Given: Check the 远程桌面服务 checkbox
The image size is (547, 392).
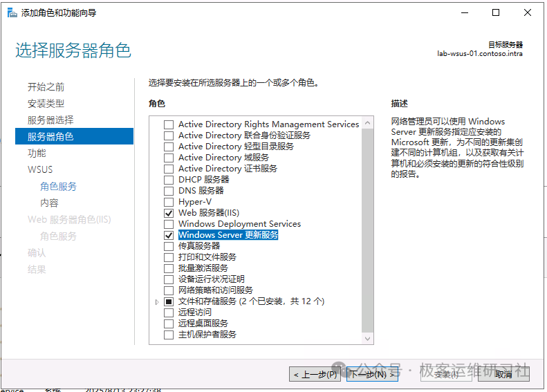Looking at the screenshot, I should tap(169, 324).
